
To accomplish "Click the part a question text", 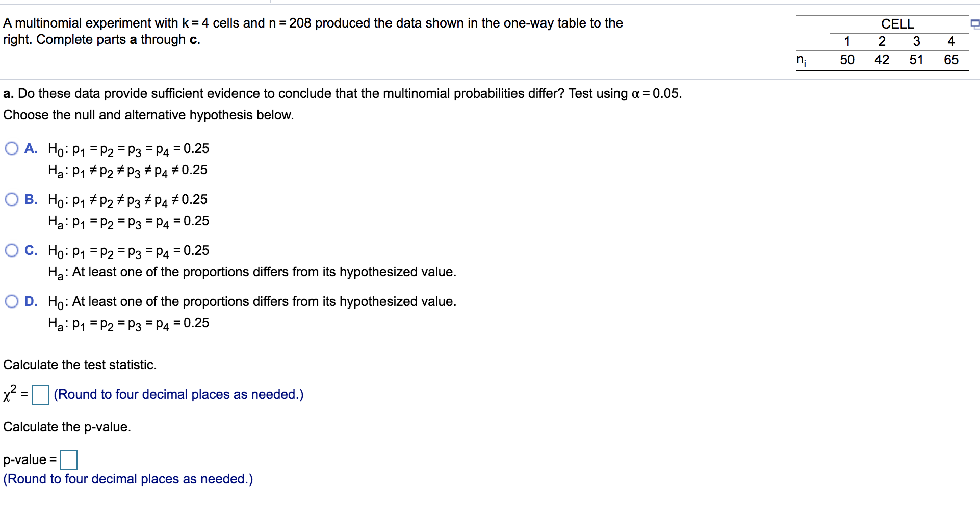I will [x=342, y=93].
